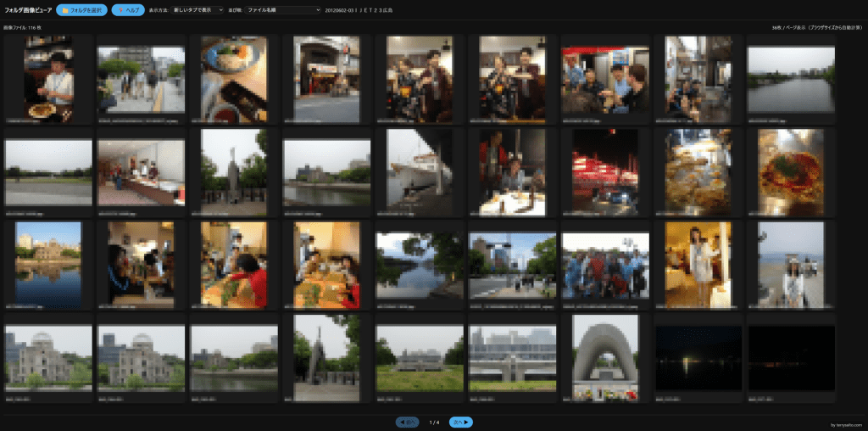Click the first thumbnail of man eating

[x=47, y=80]
